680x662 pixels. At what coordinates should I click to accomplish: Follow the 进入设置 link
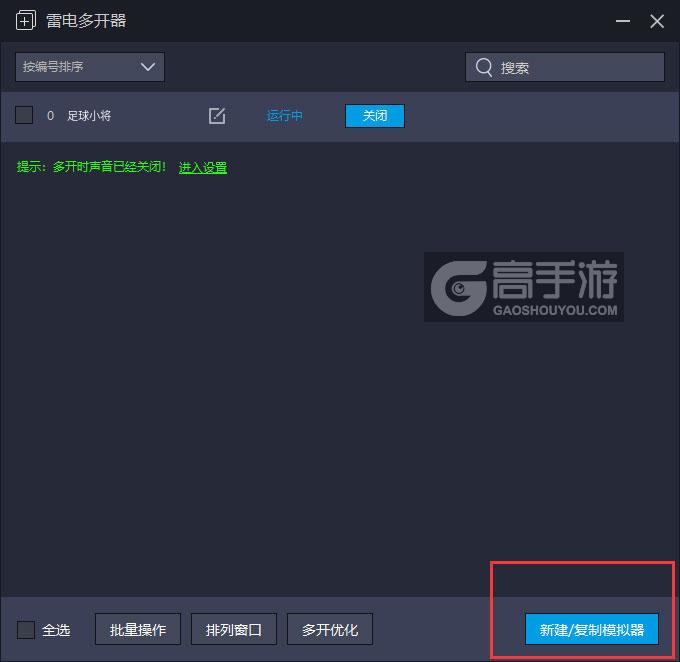coord(203,167)
